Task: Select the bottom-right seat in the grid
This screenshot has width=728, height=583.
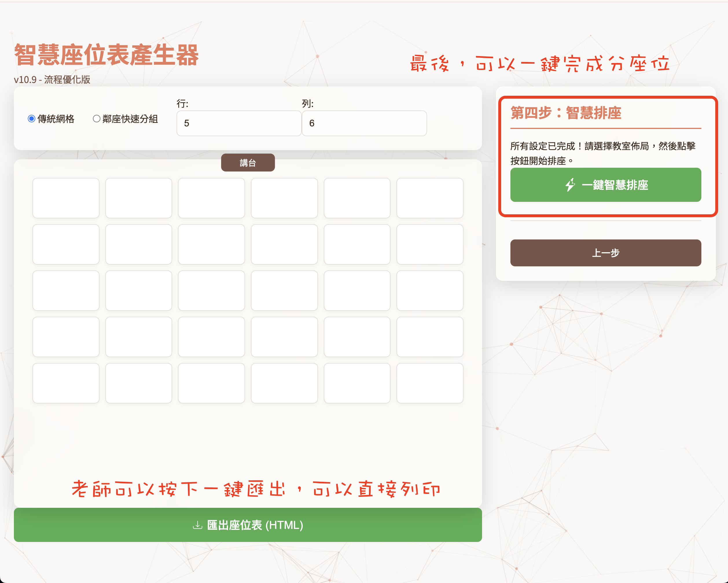Action: click(430, 383)
